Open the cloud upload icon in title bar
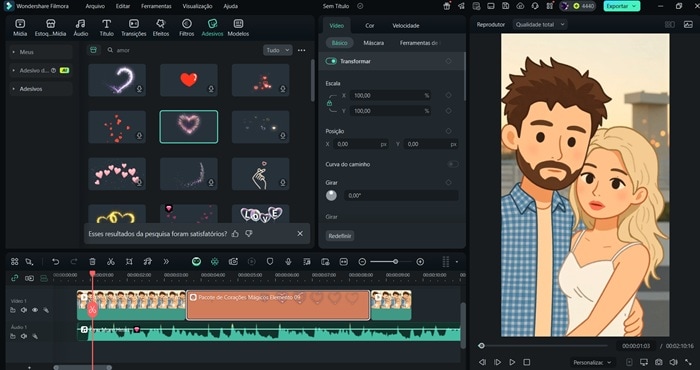This screenshot has width=700, height=370. (520, 6)
